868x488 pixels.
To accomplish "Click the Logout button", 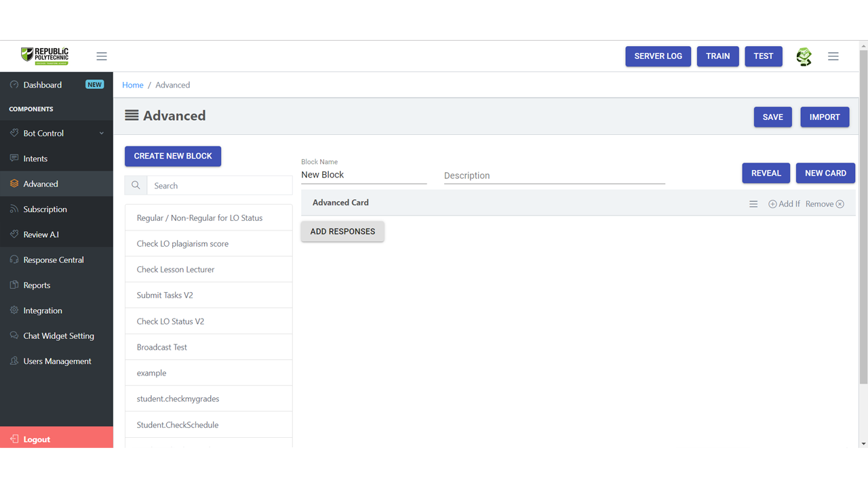I will (37, 439).
